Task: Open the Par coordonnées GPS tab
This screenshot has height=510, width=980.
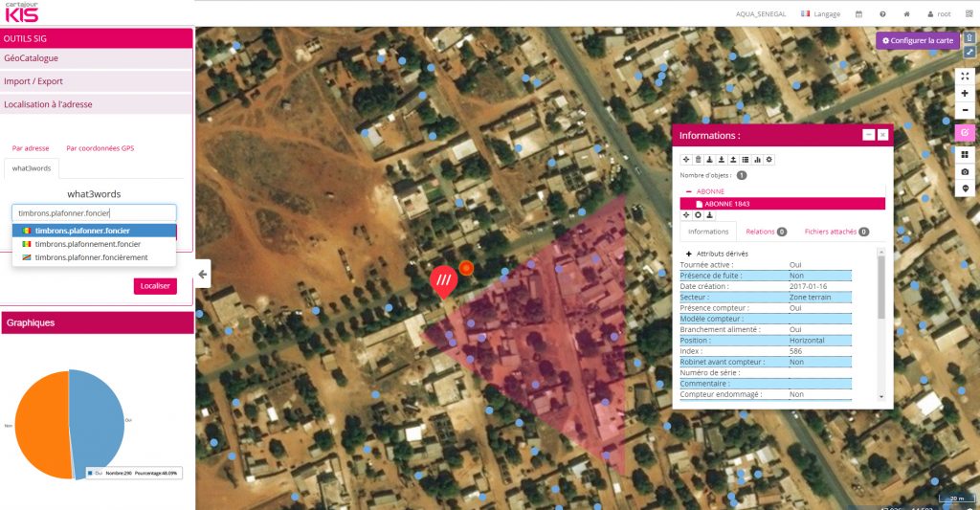Action: pos(100,148)
